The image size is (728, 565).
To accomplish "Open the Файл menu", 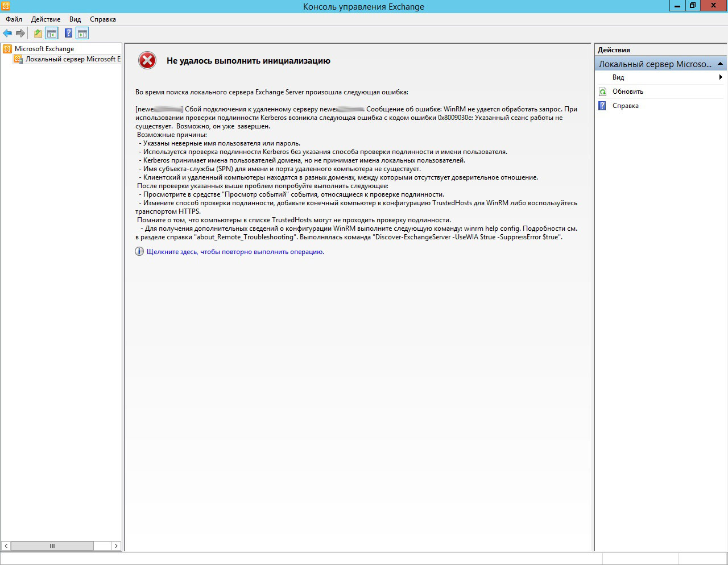I will pyautogui.click(x=14, y=19).
